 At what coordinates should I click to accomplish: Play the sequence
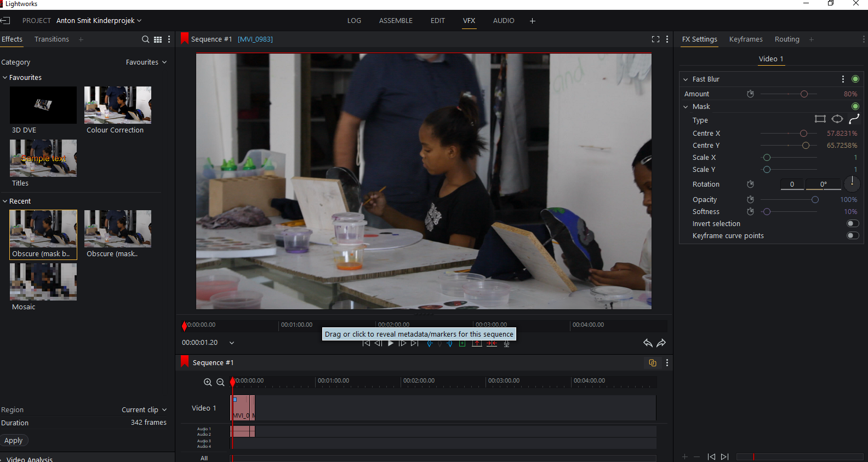coord(391,343)
